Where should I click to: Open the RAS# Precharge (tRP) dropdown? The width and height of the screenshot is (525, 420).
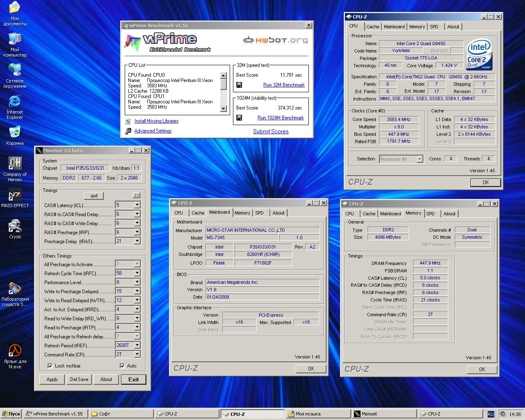137,232
